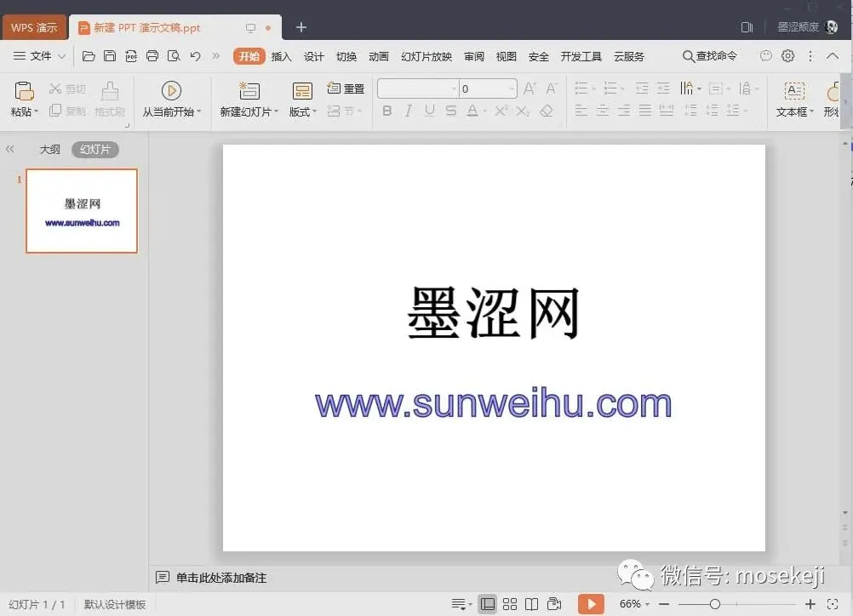Justify text alignment
Screen dimensions: 853x616
point(645,111)
